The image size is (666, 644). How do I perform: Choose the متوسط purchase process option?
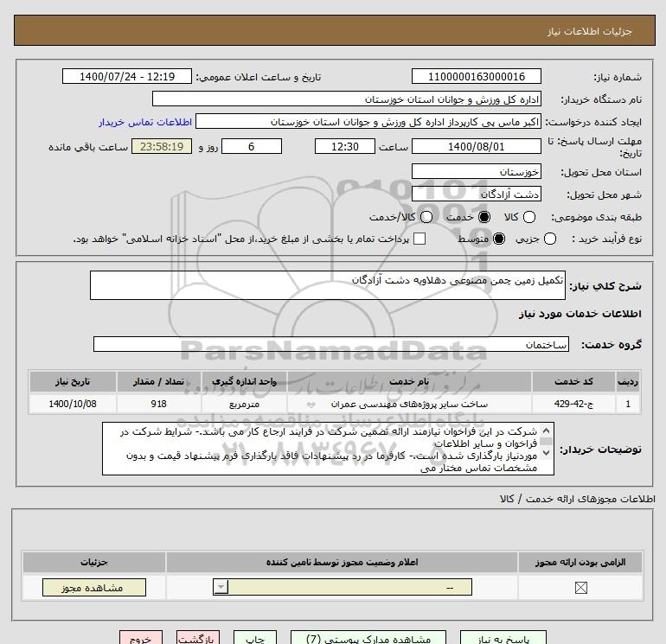coord(499,239)
